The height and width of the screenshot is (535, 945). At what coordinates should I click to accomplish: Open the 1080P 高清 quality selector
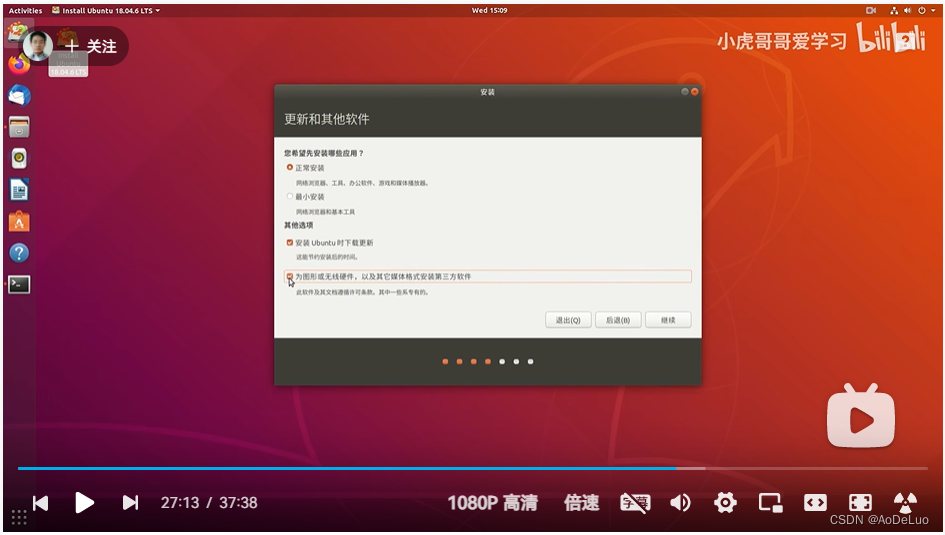coord(492,502)
